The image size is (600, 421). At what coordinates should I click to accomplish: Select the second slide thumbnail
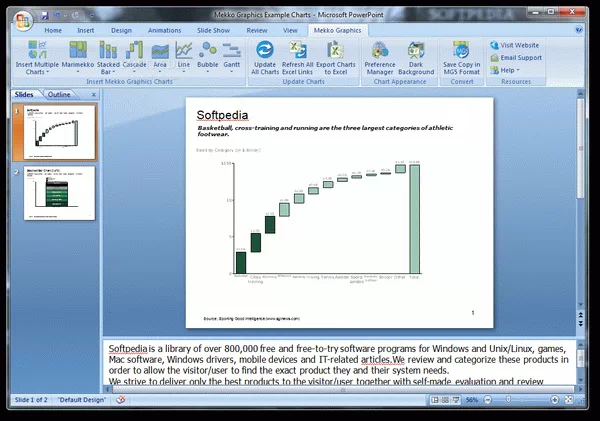coord(58,193)
